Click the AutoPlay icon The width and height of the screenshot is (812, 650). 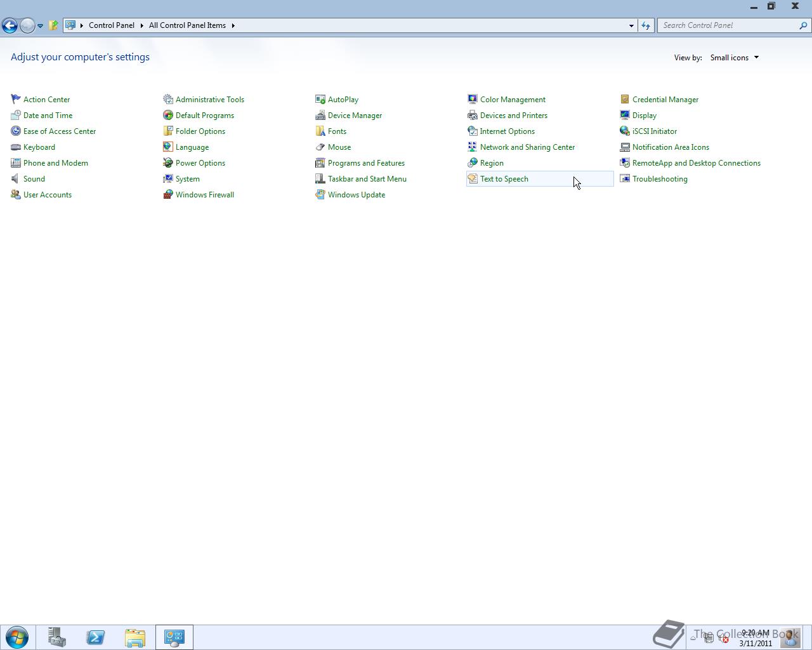pyautogui.click(x=320, y=99)
